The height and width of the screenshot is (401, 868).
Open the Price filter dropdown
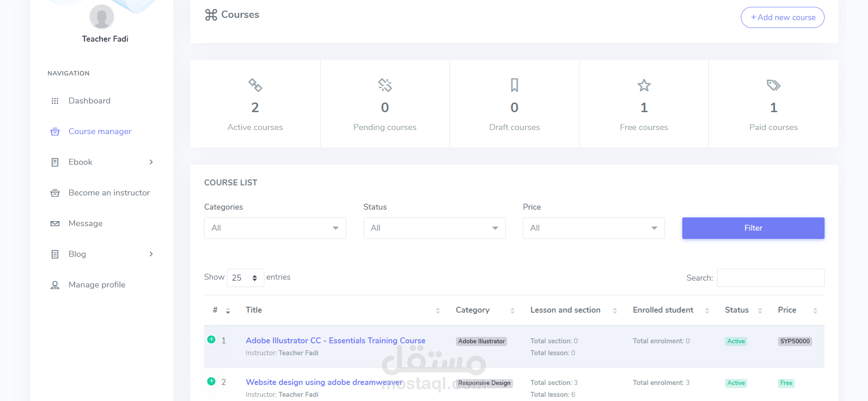[593, 228]
